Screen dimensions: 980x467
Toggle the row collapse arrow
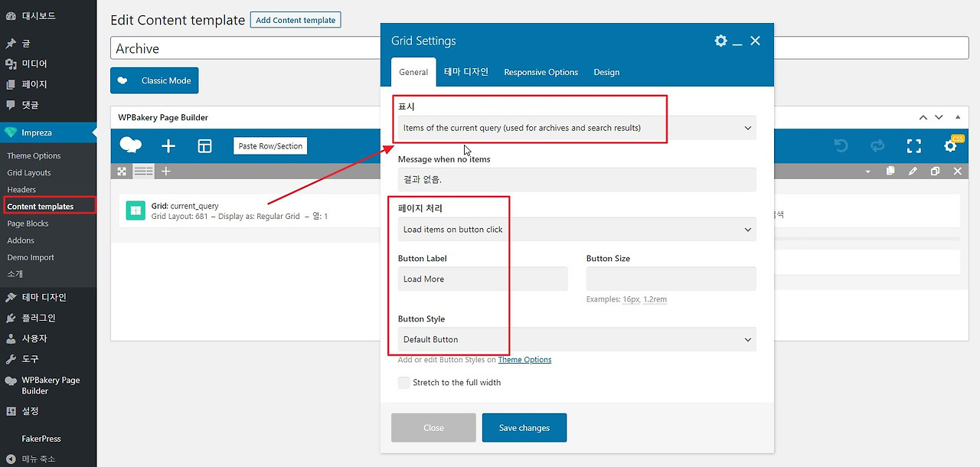tap(867, 171)
